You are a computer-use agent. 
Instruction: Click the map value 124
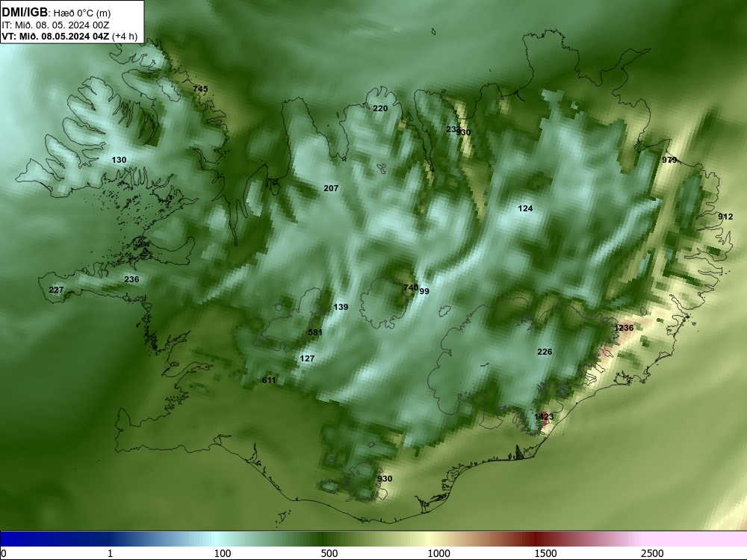[525, 208]
